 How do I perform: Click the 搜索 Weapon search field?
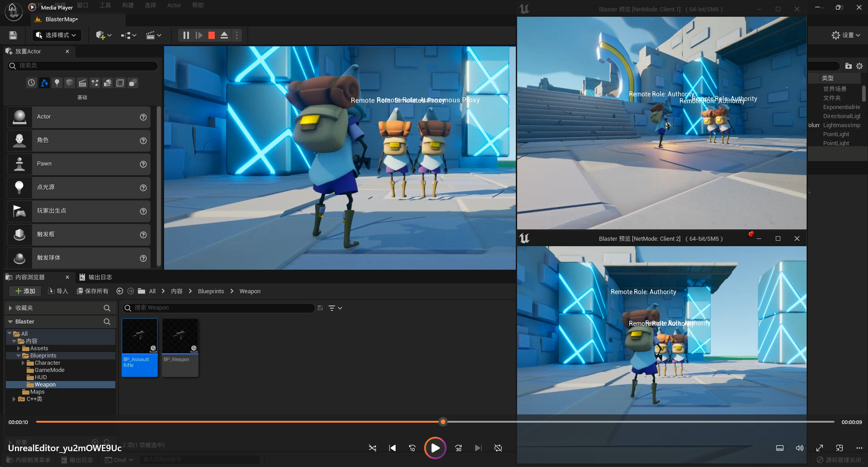click(x=219, y=308)
